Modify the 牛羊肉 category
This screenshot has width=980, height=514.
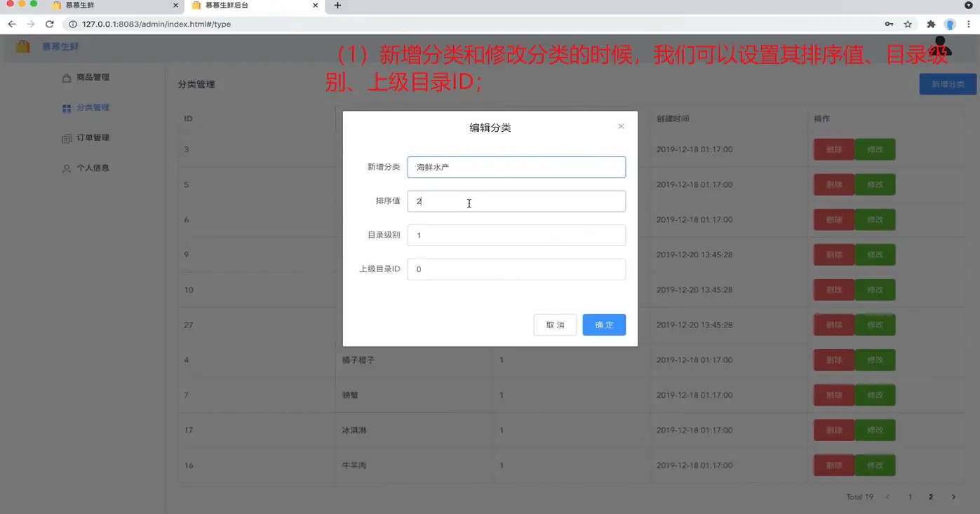click(875, 465)
